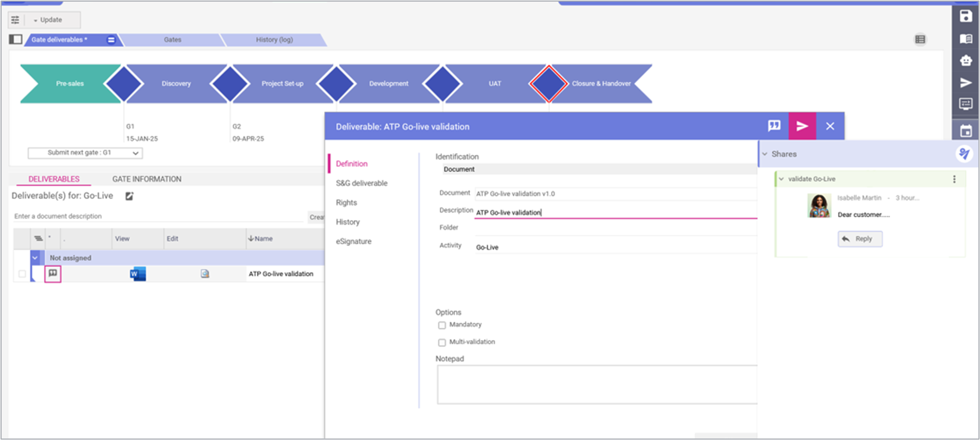Viewport: 980px width, 440px height.
Task: Open the Submit next gate : G1 dropdown
Action: [85, 153]
